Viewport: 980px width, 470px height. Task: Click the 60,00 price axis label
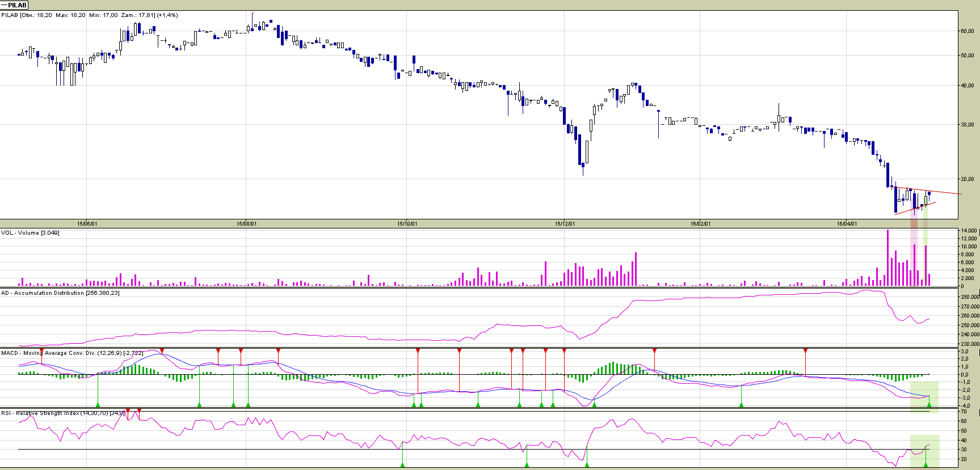pos(967,31)
